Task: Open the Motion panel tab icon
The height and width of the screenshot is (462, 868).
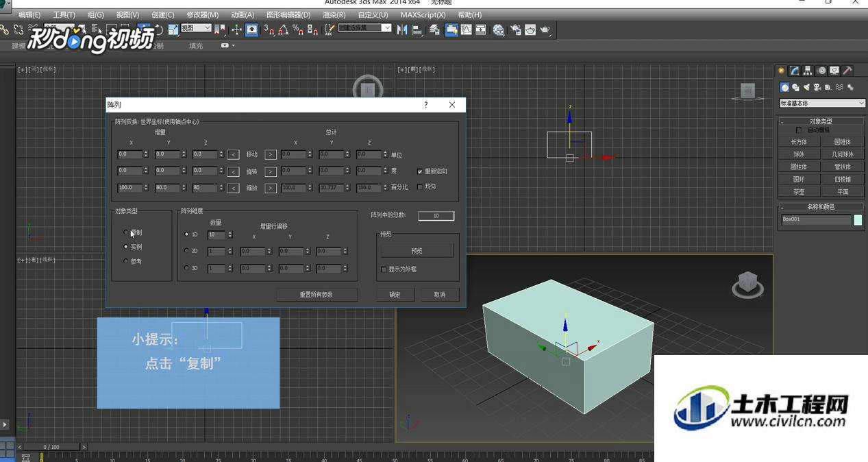Action: point(821,71)
